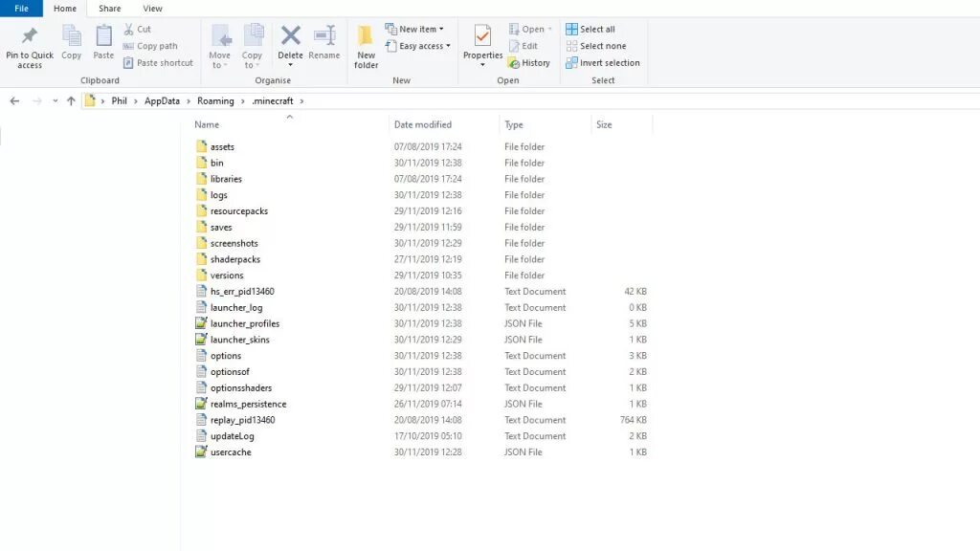Select the replay_pid13460 file

tap(242, 420)
